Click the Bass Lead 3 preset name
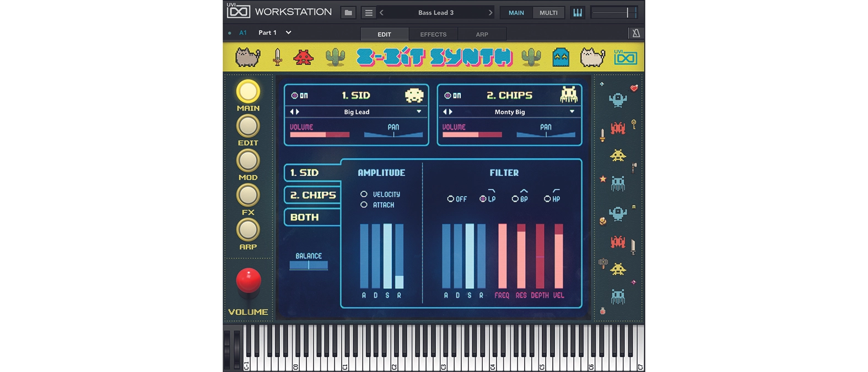 pyautogui.click(x=436, y=13)
